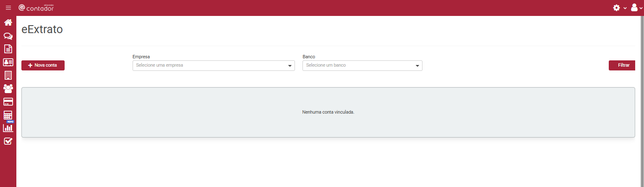Open the settings gear menu
This screenshot has width=644, height=187.
[616, 8]
